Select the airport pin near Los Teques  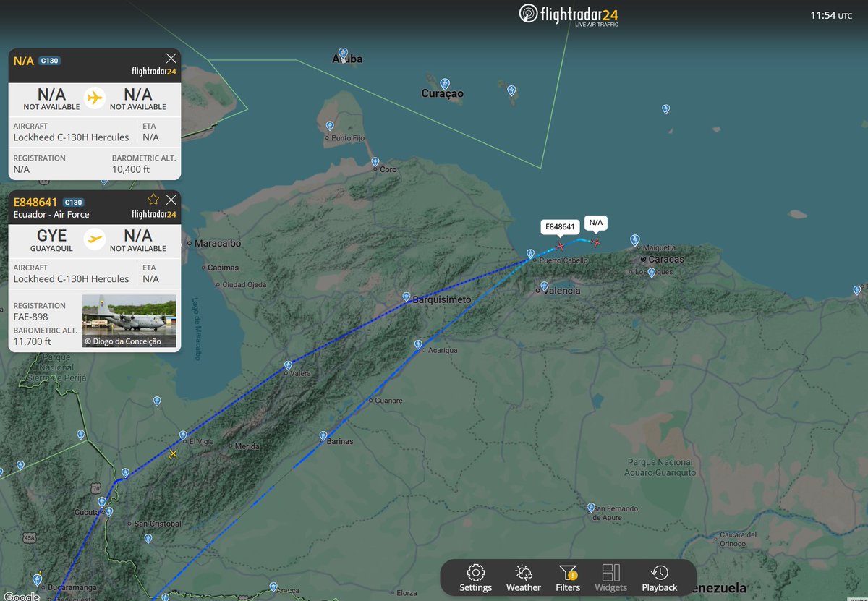coord(652,273)
